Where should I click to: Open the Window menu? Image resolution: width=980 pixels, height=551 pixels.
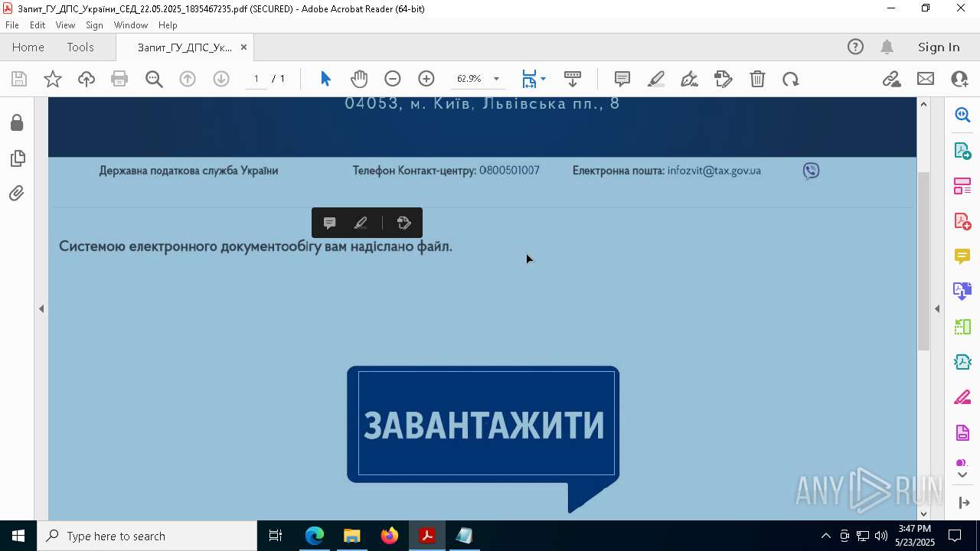(131, 25)
